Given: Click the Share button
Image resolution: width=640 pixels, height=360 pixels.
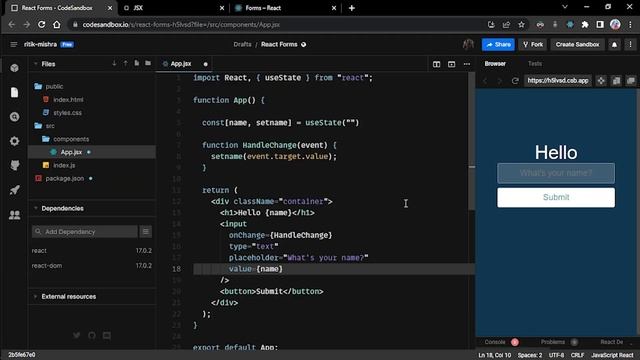Looking at the screenshot, I should (x=498, y=44).
